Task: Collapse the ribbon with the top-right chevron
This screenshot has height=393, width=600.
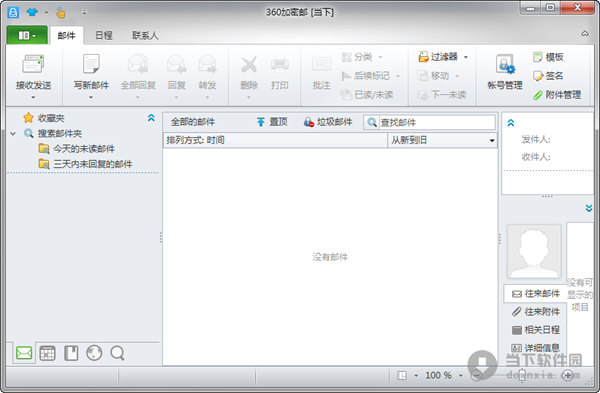Action: click(585, 34)
